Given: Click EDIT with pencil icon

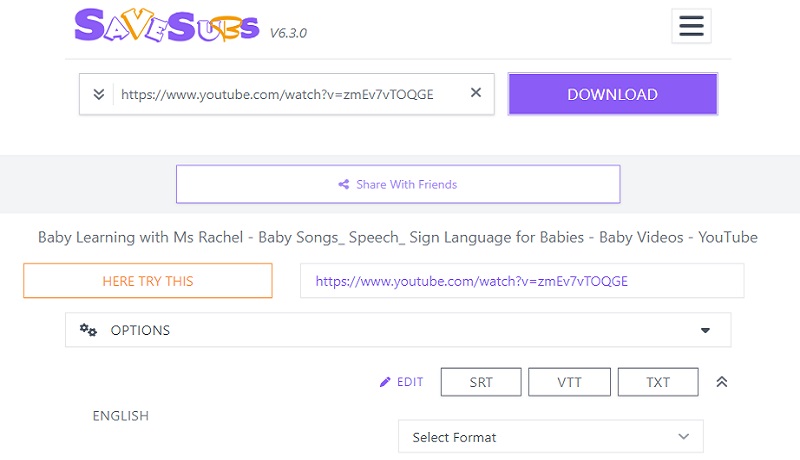Looking at the screenshot, I should pos(402,382).
